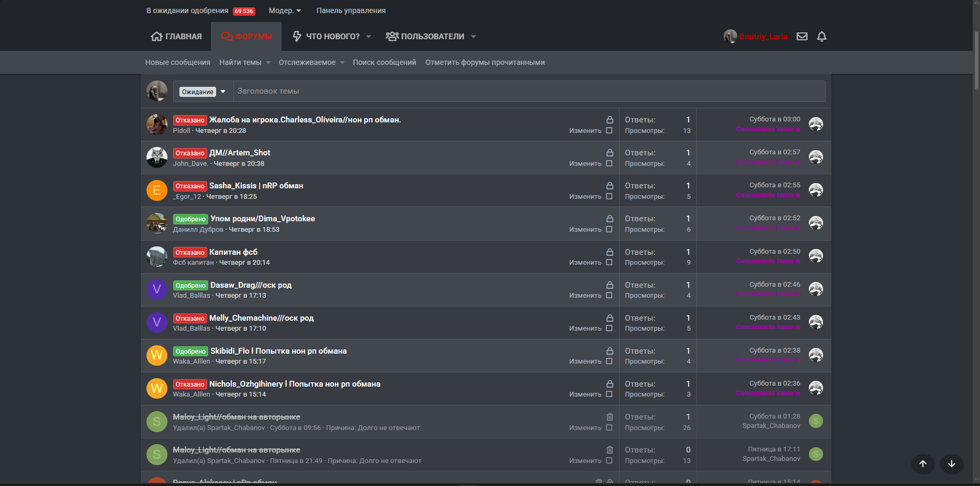Select checkbox for Капитан фсб thread
980x486 pixels.
point(609,263)
